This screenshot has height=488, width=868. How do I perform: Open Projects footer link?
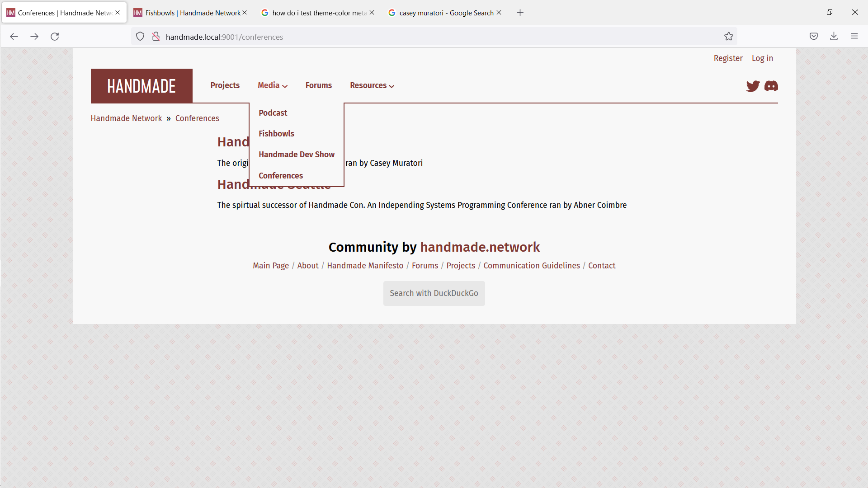(461, 266)
